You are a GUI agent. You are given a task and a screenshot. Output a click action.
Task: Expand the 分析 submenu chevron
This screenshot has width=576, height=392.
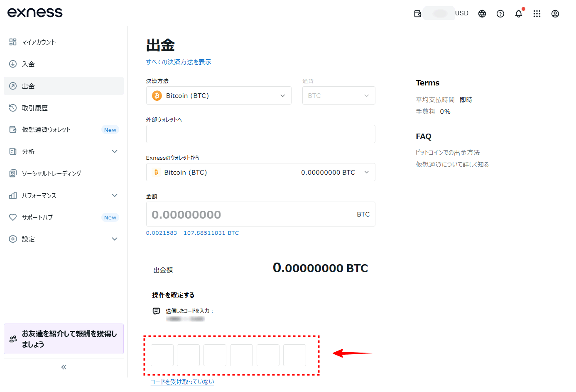[x=115, y=151]
